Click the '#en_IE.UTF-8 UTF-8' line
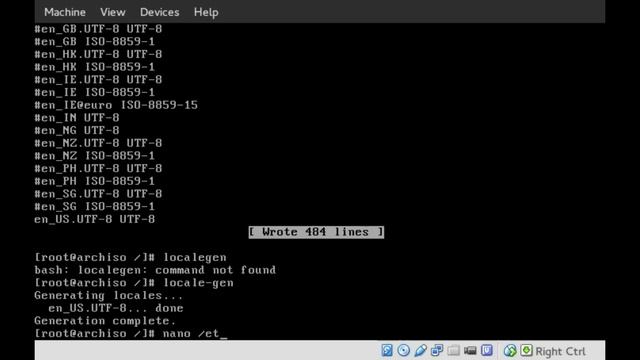 click(x=98, y=80)
